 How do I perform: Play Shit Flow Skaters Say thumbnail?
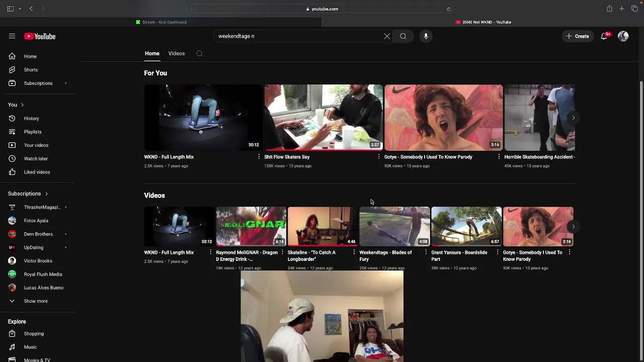[324, 118]
